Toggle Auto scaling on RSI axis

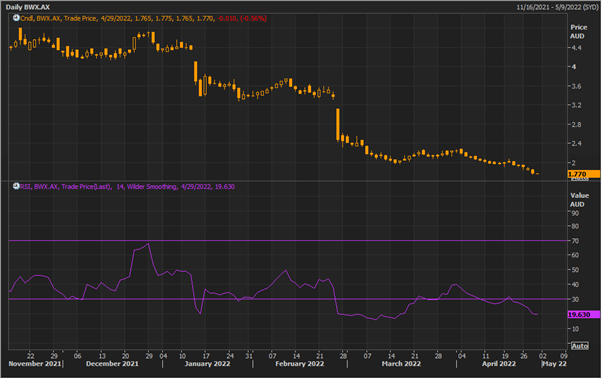click(579, 346)
